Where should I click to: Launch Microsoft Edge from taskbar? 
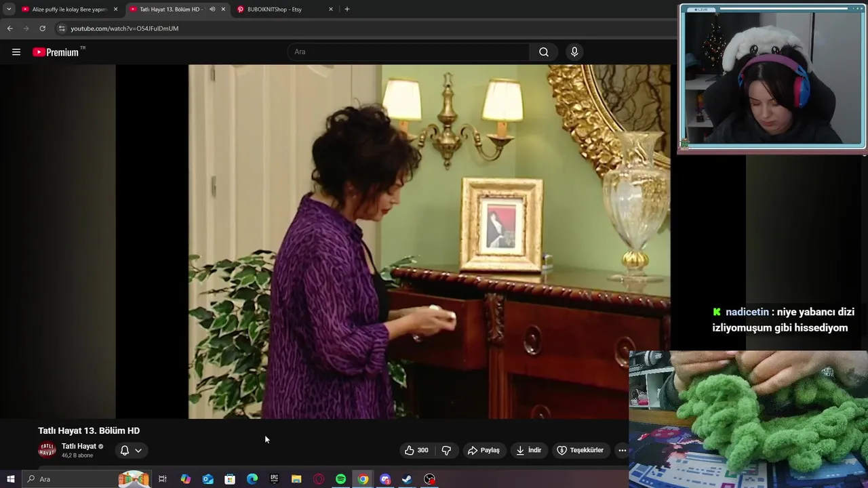[x=252, y=479]
